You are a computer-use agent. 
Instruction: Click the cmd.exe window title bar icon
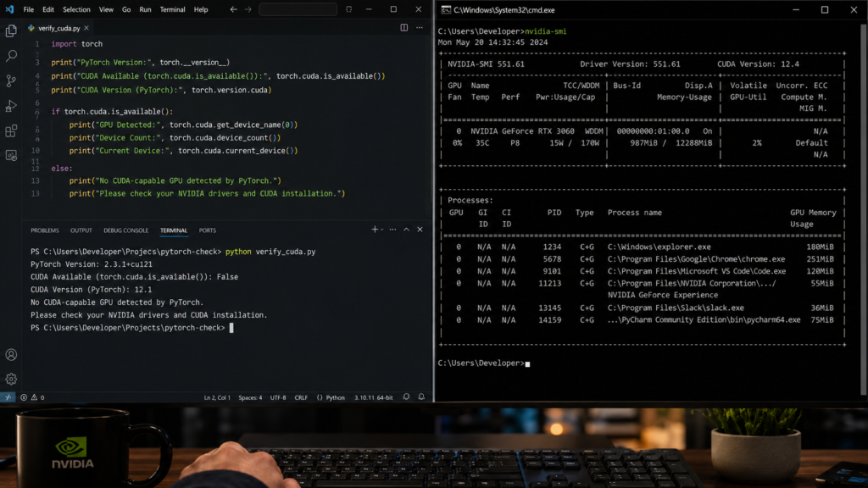[x=446, y=10]
